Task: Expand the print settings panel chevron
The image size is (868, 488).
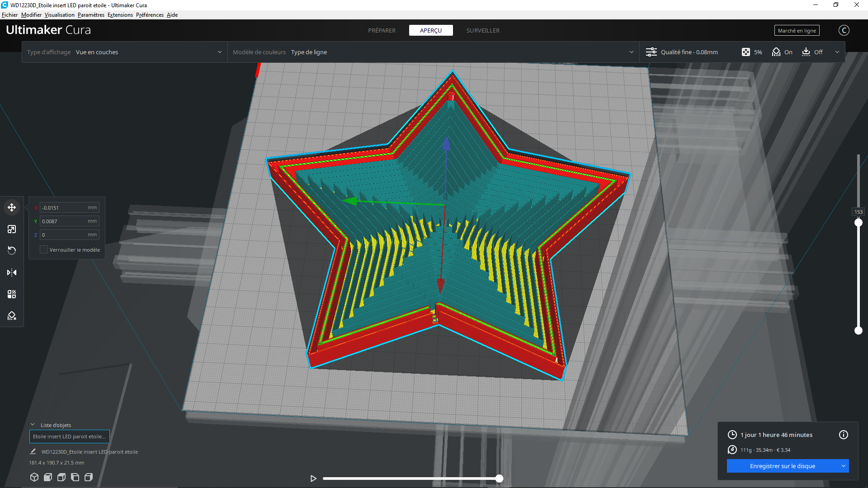Action: (837, 52)
